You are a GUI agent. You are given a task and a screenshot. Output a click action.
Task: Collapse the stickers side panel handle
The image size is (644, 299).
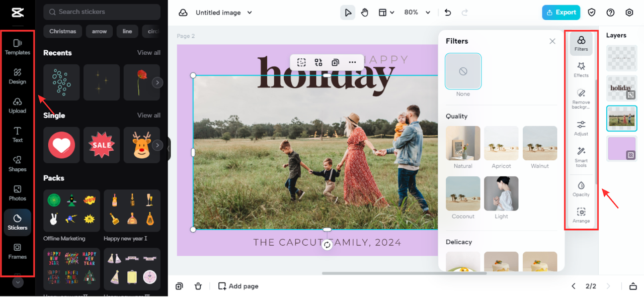coord(169,149)
